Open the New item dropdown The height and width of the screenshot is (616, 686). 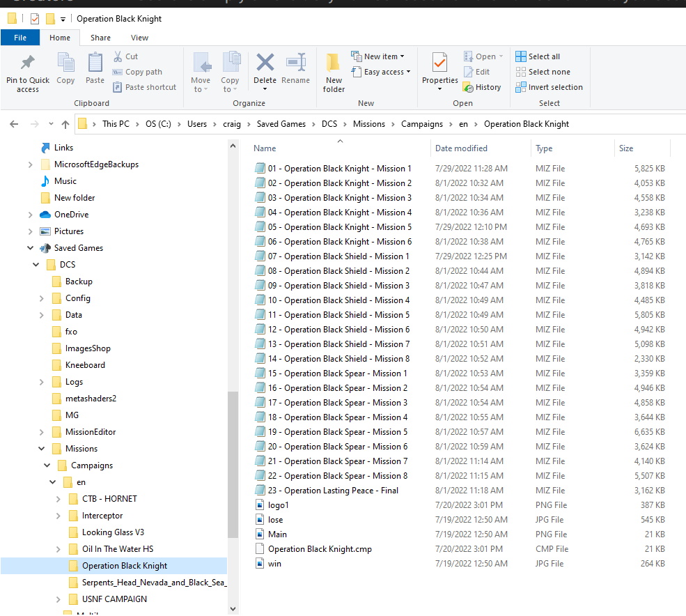402,56
